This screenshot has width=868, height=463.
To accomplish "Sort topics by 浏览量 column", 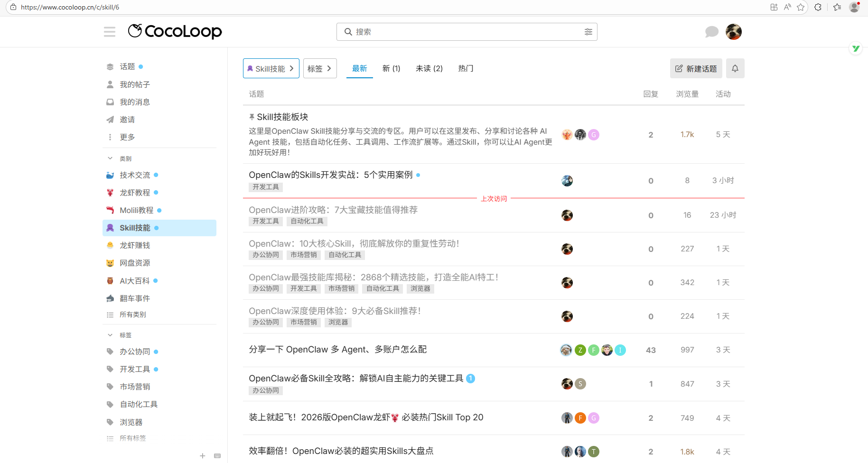I will (687, 94).
